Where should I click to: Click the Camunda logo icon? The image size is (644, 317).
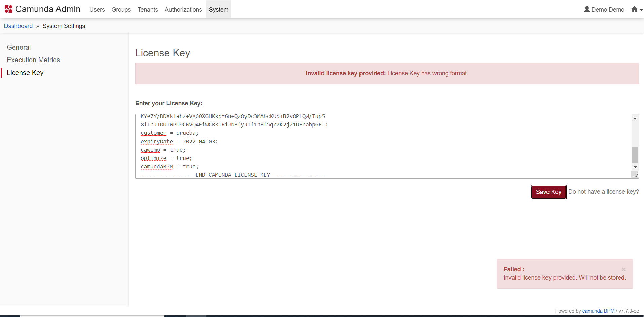pyautogui.click(x=8, y=9)
